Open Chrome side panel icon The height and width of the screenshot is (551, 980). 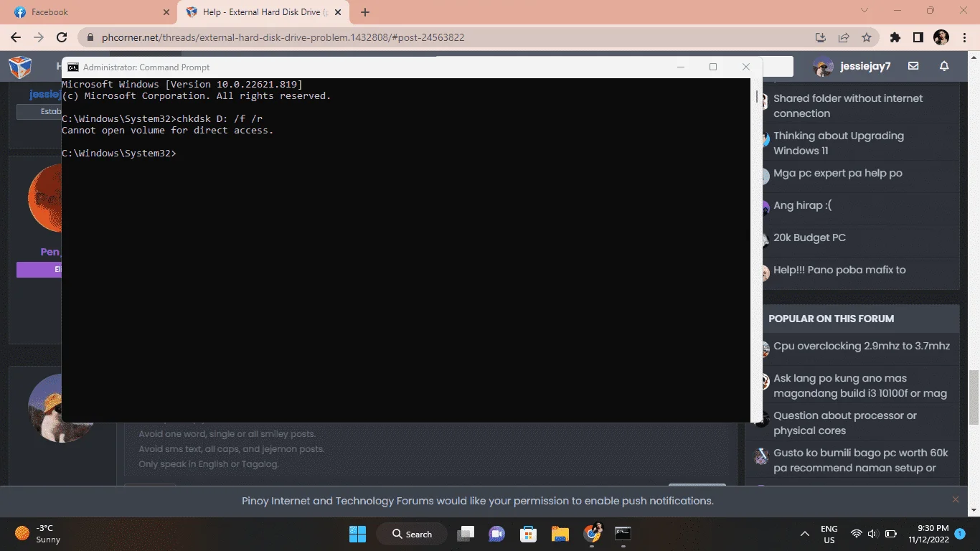918,37
